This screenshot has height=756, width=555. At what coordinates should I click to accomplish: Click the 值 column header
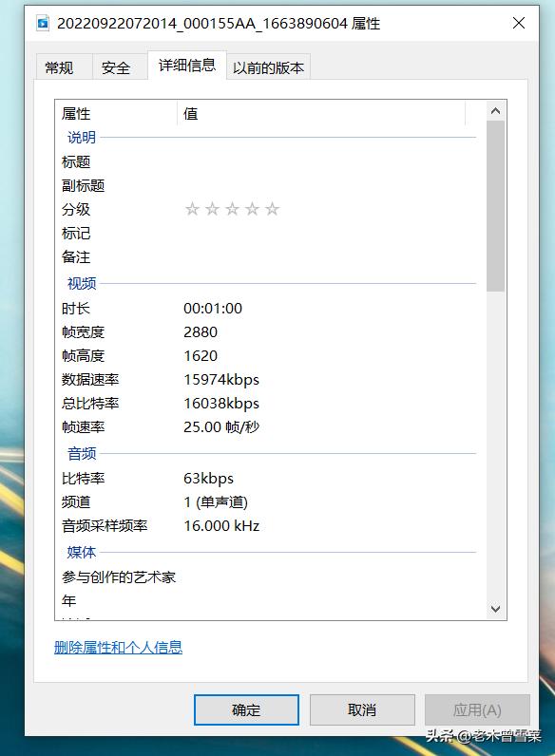click(x=321, y=114)
